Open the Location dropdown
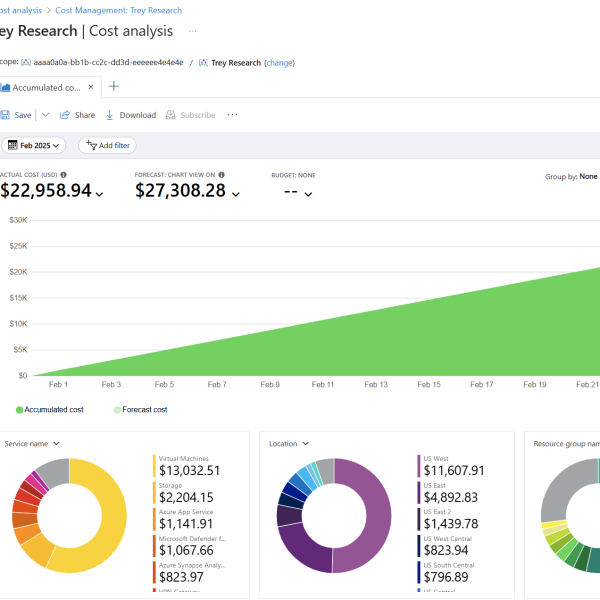Image resolution: width=600 pixels, height=600 pixels. tap(289, 443)
